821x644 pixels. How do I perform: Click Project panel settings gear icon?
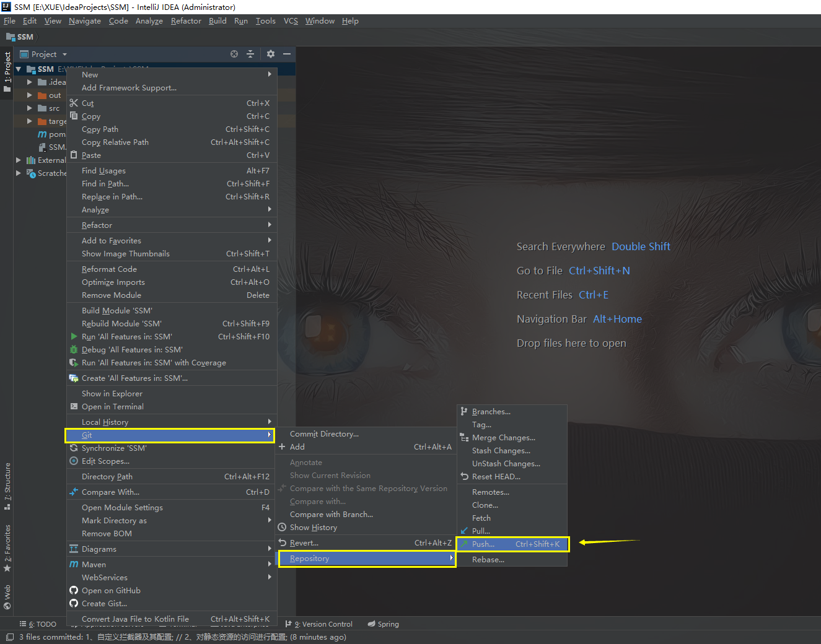coord(271,54)
